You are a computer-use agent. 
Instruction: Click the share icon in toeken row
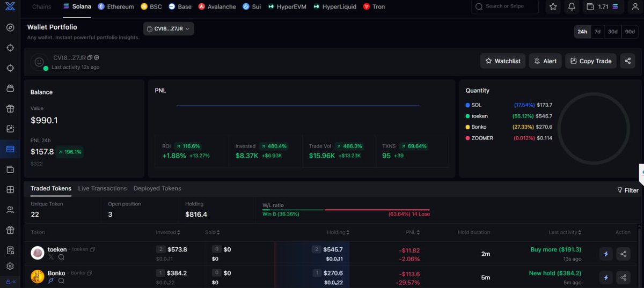[x=623, y=254]
